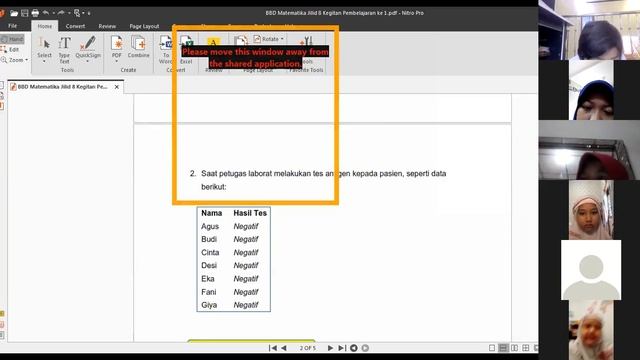Click the name 'Desi' in table
Image resolution: width=640 pixels, height=360 pixels.
click(209, 265)
